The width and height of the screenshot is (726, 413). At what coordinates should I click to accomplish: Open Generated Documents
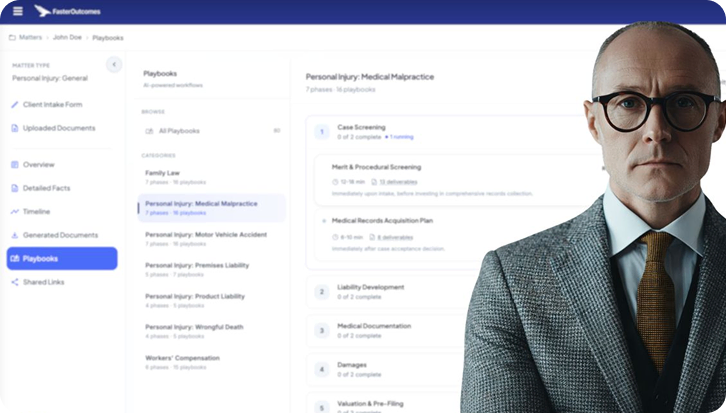coord(60,235)
